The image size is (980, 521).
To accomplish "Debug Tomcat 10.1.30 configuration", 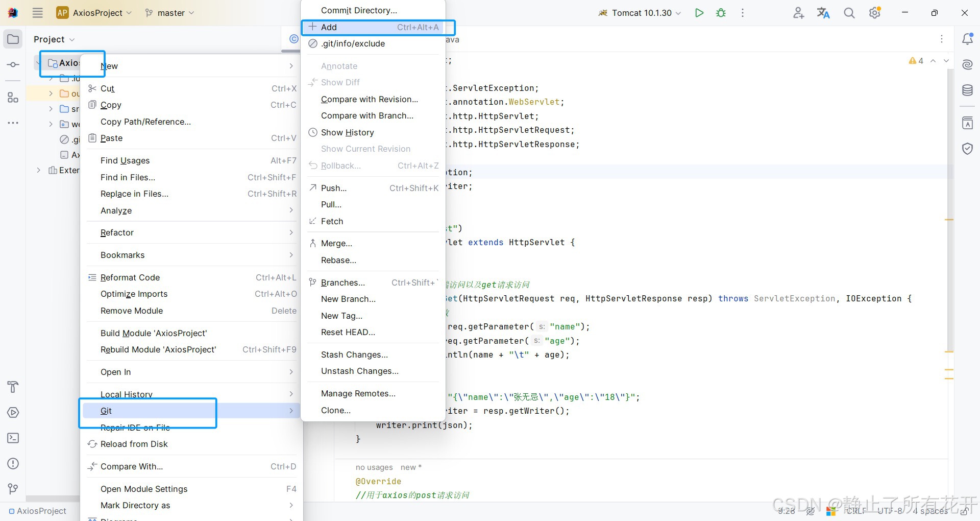I will tap(721, 13).
